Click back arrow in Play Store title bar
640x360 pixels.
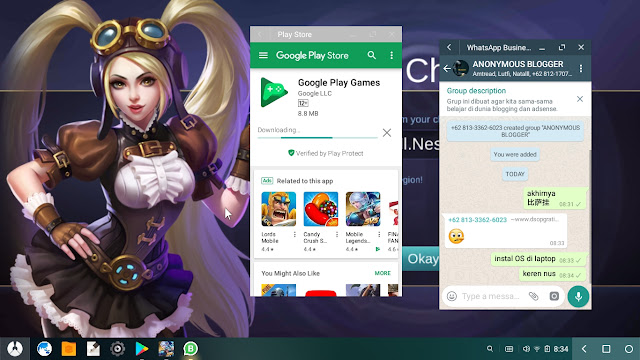[x=260, y=35]
